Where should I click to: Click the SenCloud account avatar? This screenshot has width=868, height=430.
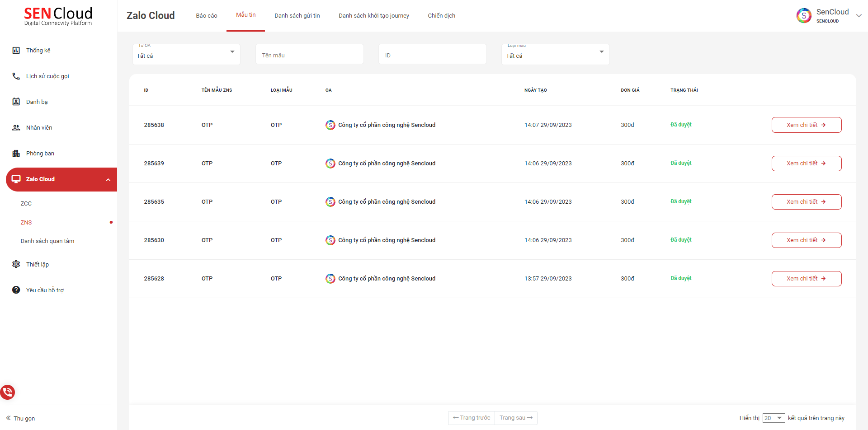(x=803, y=16)
